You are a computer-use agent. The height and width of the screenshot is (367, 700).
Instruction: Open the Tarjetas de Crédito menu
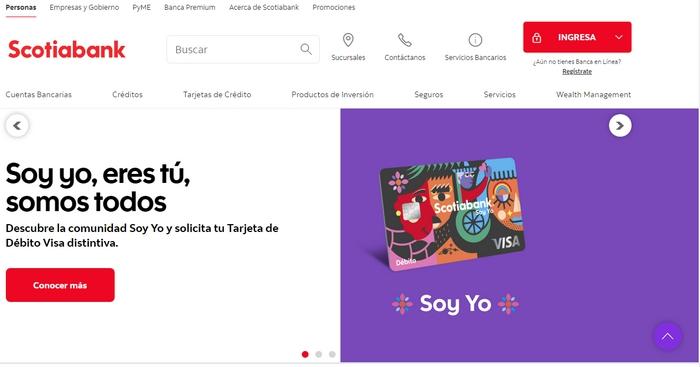pos(217,95)
